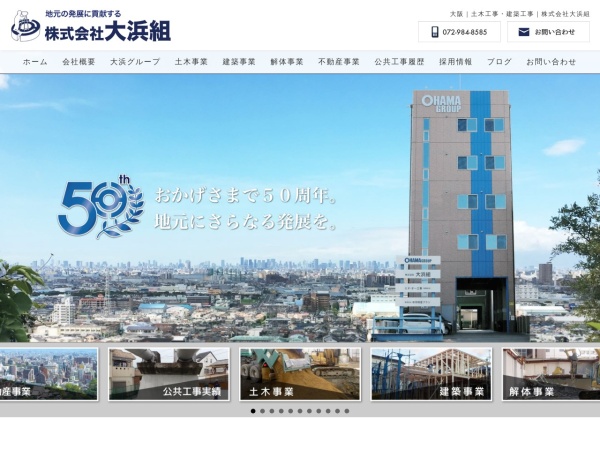Screen dimensions: 600x450
Task: Select the eighth carousel dot
Action: coord(319,411)
